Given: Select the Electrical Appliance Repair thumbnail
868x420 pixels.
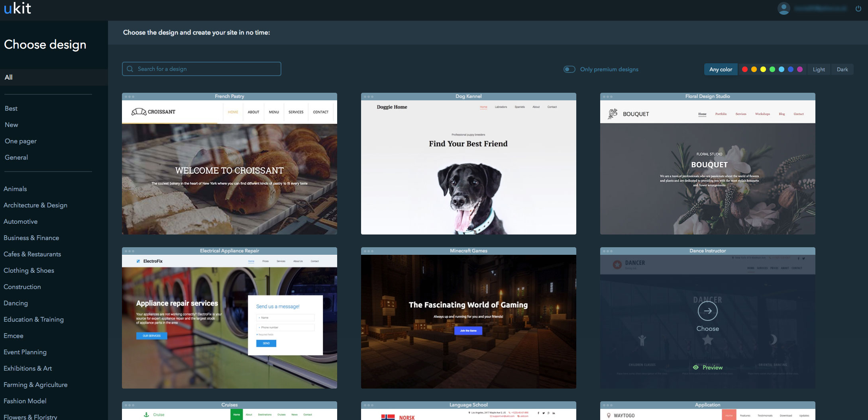Looking at the screenshot, I should (x=230, y=318).
